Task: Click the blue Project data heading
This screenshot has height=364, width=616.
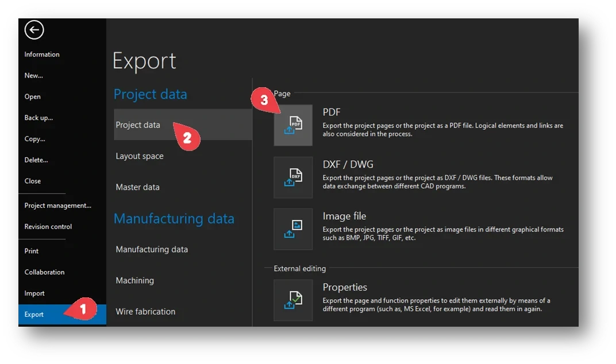Action: [x=151, y=94]
